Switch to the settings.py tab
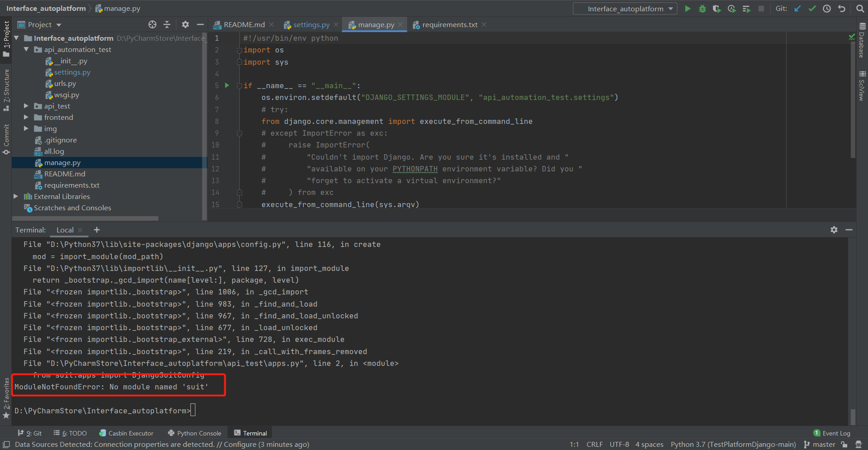This screenshot has width=868, height=450. tap(310, 24)
